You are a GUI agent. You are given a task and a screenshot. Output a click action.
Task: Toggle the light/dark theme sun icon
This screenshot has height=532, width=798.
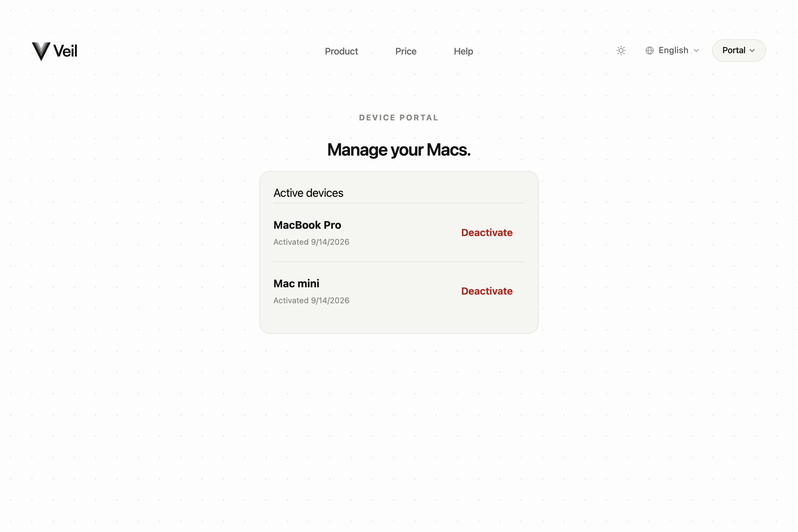(621, 51)
